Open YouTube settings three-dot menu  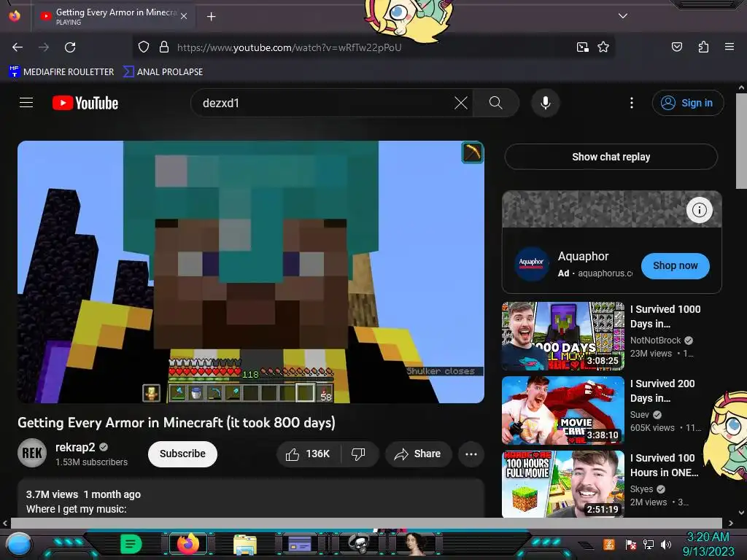tap(632, 103)
